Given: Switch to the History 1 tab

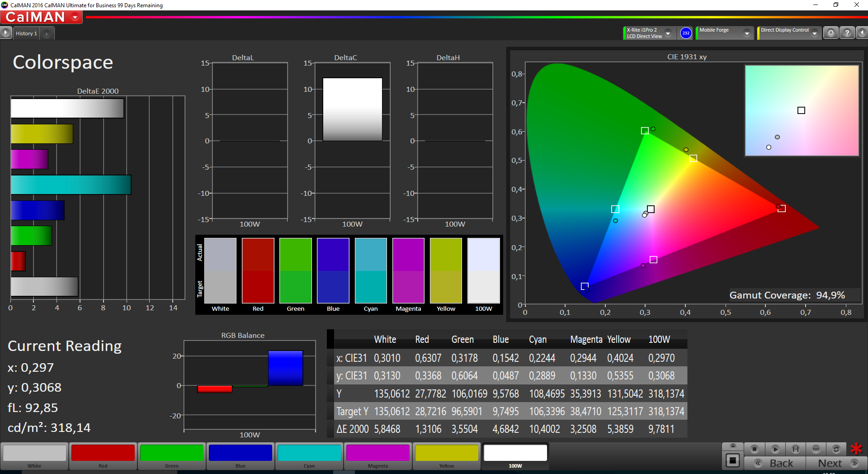Looking at the screenshot, I should (x=26, y=33).
